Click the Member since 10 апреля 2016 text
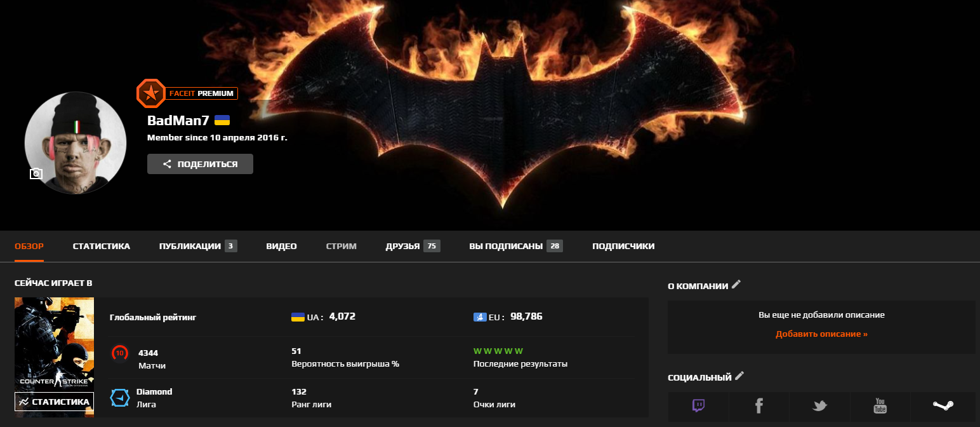This screenshot has height=427, width=980. pos(217,137)
